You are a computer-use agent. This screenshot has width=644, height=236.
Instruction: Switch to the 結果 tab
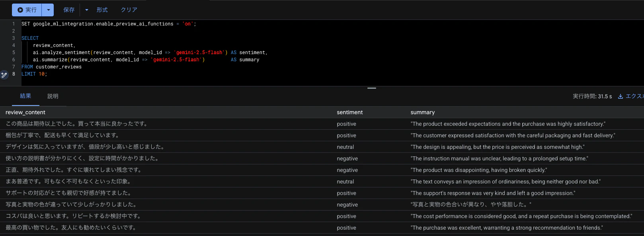pos(25,96)
